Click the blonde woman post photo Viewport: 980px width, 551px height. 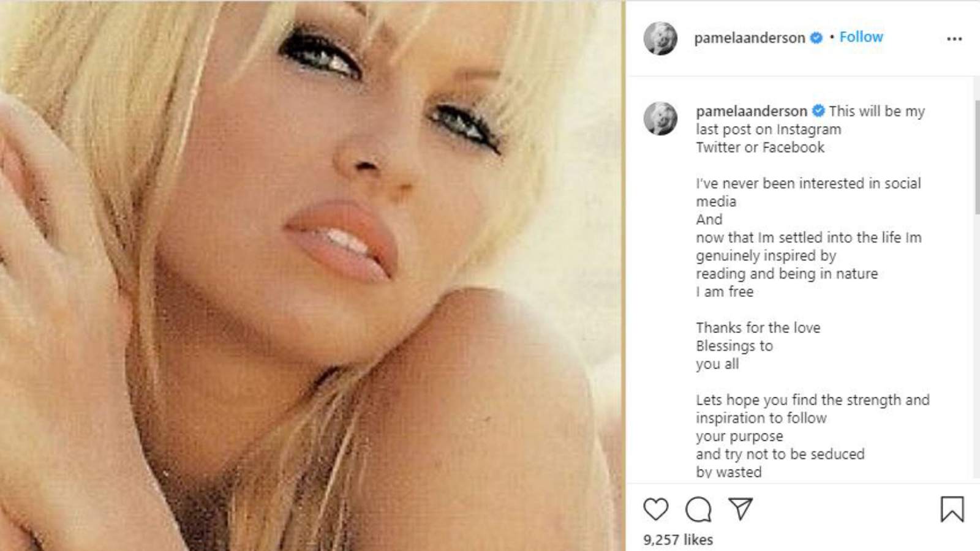pyautogui.click(x=312, y=275)
